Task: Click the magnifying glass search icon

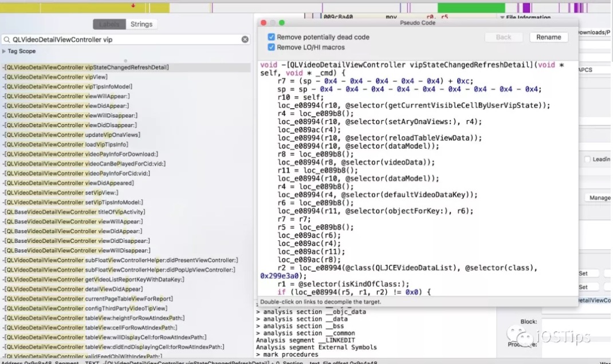Action: [7, 39]
